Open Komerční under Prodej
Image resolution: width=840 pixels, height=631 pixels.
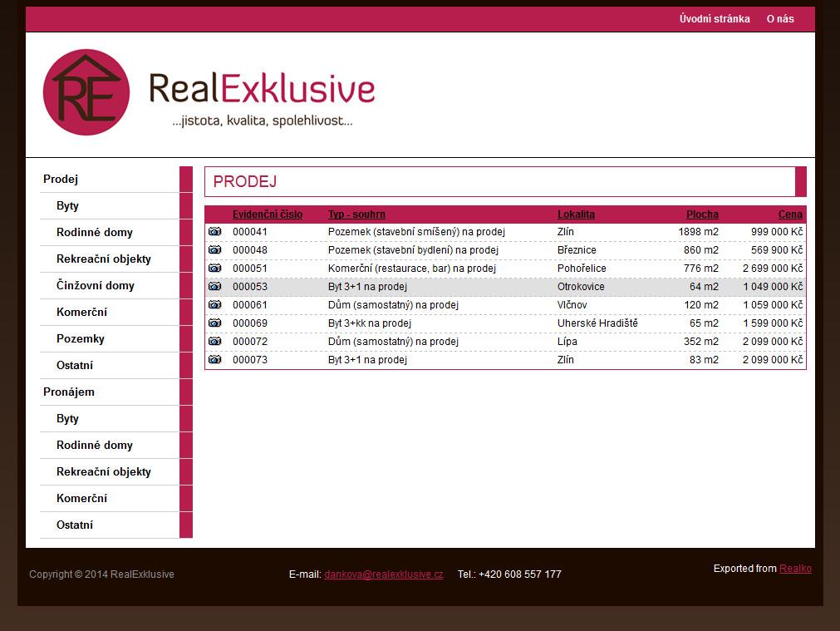click(81, 312)
